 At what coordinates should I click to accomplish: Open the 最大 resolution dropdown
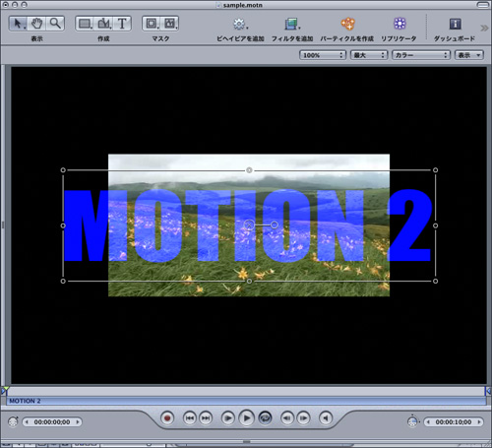coord(369,55)
